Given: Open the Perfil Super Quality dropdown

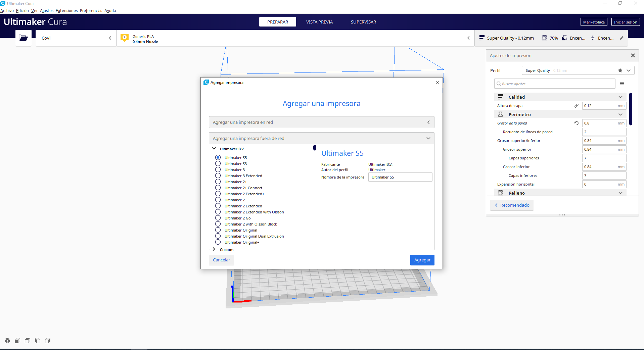Looking at the screenshot, I should click(578, 70).
